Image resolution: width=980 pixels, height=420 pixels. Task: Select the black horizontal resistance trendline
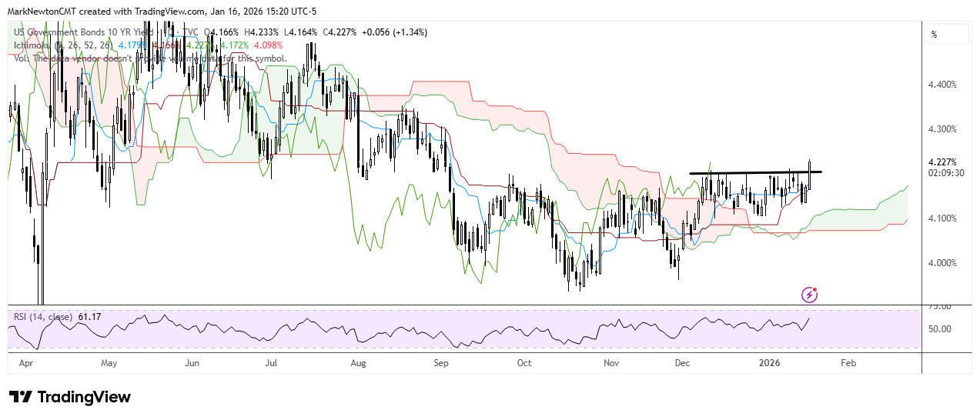754,172
